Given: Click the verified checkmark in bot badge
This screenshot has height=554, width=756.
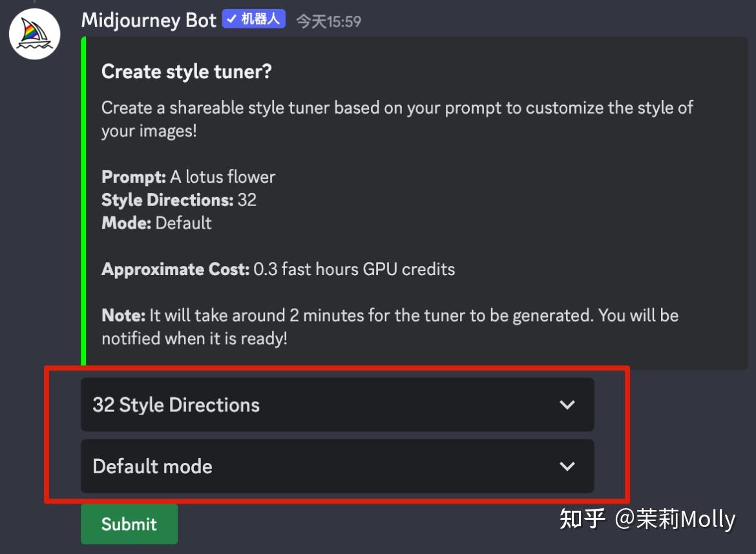Looking at the screenshot, I should coord(231,19).
